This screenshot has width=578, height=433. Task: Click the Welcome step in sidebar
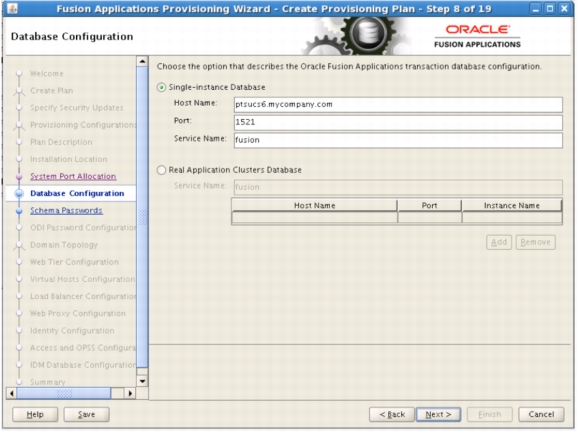coord(47,74)
